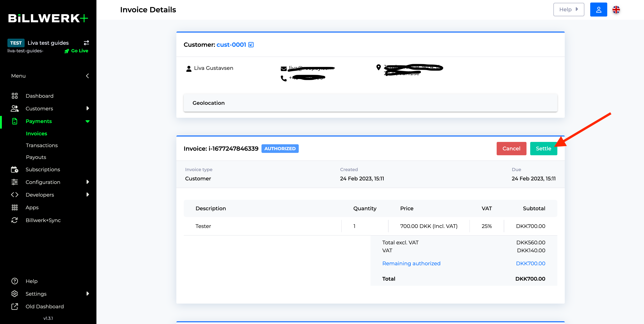Image resolution: width=644 pixels, height=324 pixels.
Task: Click the Cancel invoice button
Action: coord(511,149)
